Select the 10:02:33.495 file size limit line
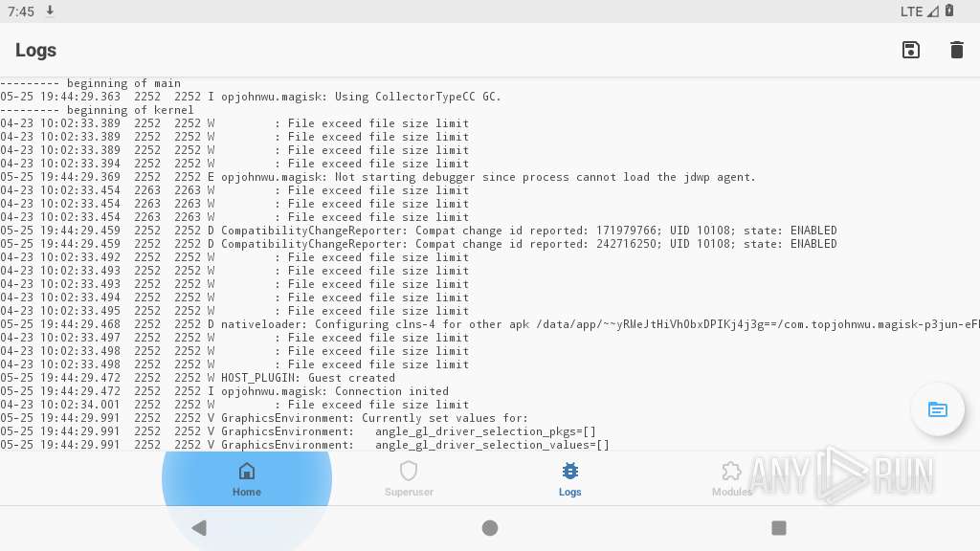This screenshot has width=980, height=551. (x=234, y=311)
